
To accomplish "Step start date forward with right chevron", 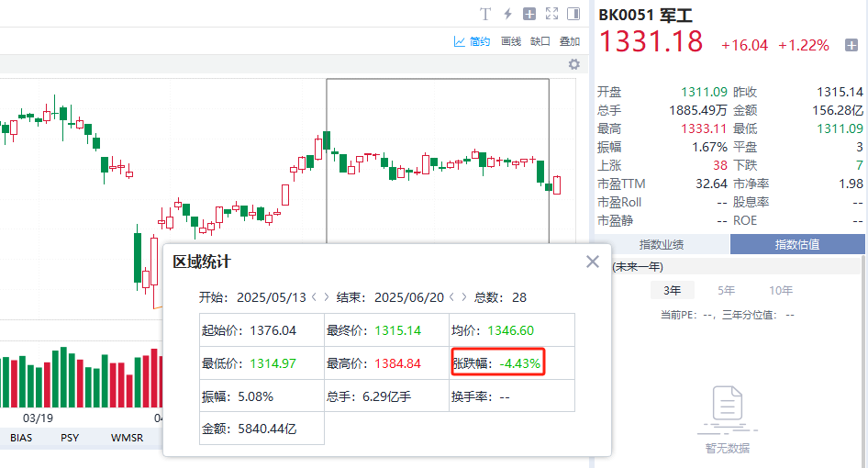I will coord(326,297).
